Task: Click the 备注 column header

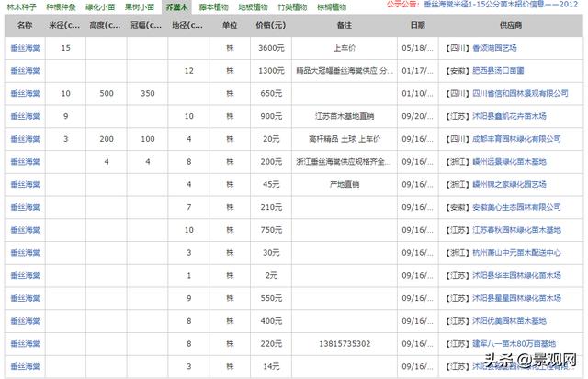Action: [x=345, y=25]
